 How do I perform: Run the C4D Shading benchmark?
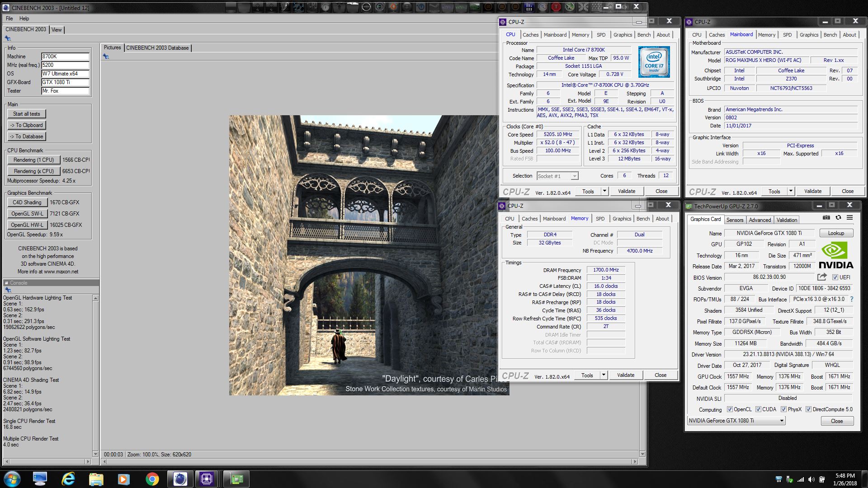click(x=27, y=202)
